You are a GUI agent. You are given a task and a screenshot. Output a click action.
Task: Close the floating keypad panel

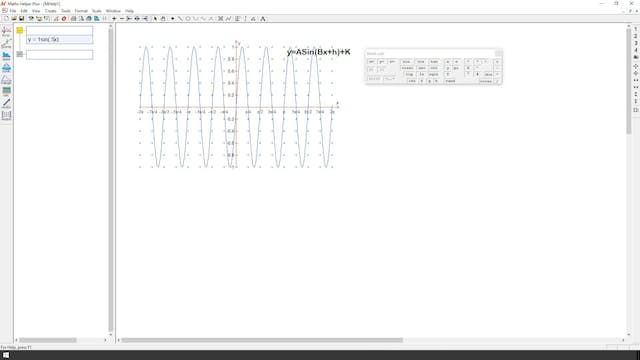tap(498, 53)
